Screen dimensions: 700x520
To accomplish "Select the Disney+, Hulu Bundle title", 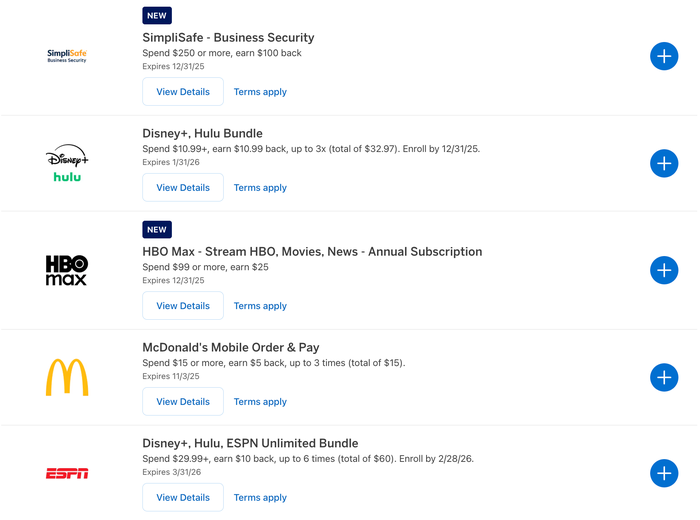I will click(202, 133).
